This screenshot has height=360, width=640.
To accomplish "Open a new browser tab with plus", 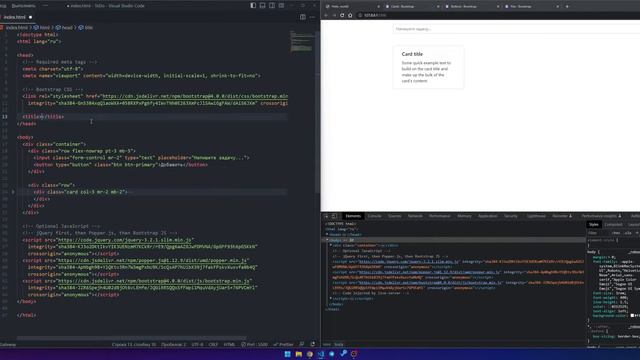I will (567, 7).
